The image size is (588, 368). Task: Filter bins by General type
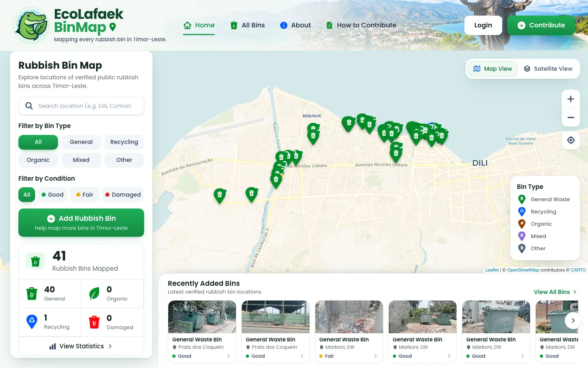[81, 142]
